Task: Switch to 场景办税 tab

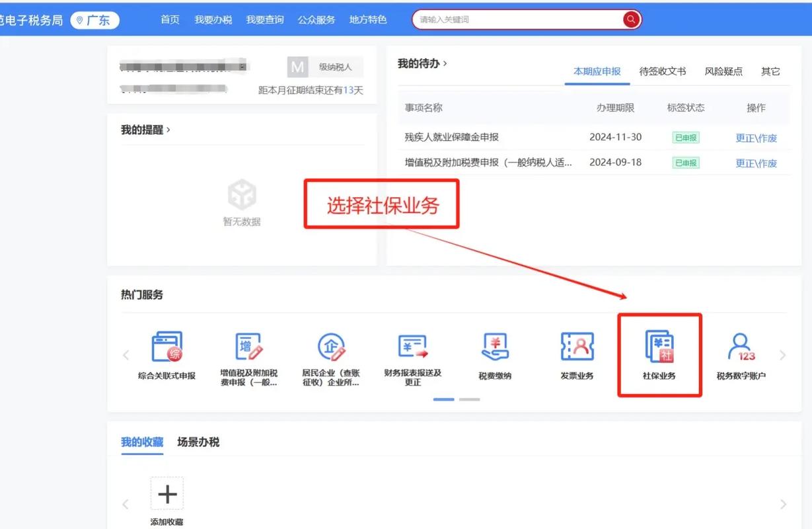Action: 198,442
